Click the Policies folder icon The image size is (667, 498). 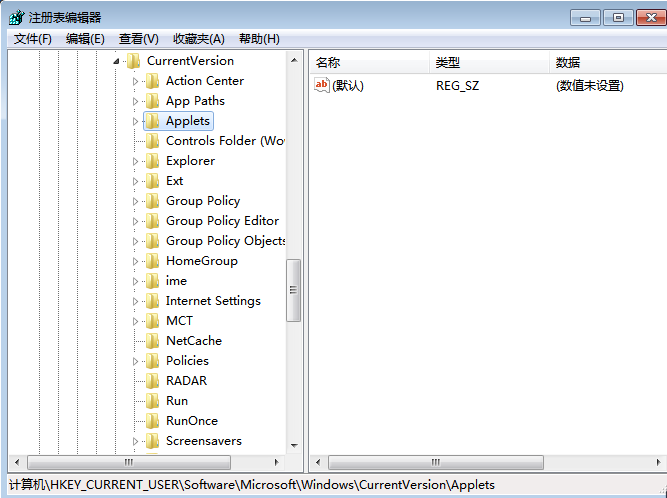click(x=152, y=361)
